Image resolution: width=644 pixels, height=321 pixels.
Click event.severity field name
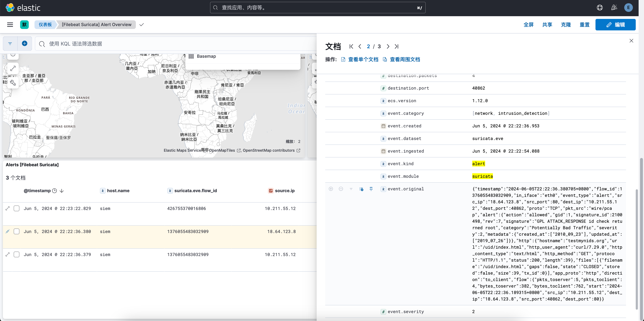tap(406, 312)
